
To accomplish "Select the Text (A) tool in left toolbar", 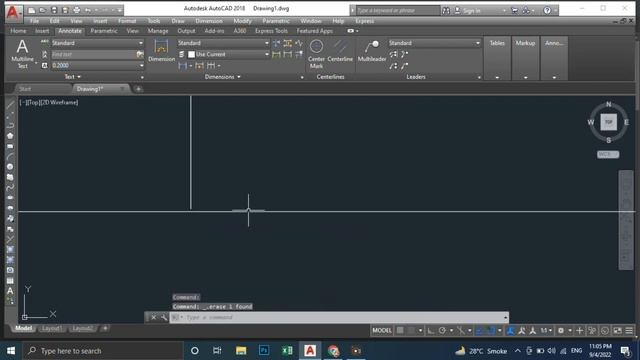I will pos(10,291).
